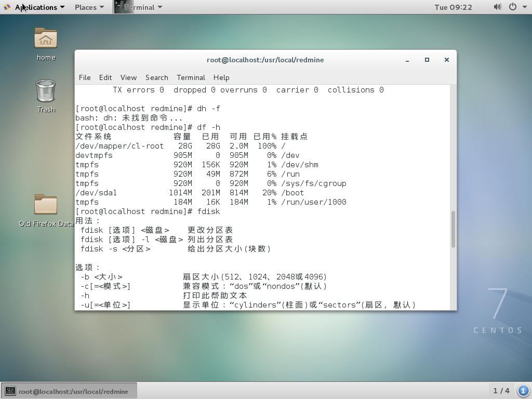Click the Tue 09:22 clock
Image resolution: width=532 pixels, height=399 pixels.
click(453, 7)
